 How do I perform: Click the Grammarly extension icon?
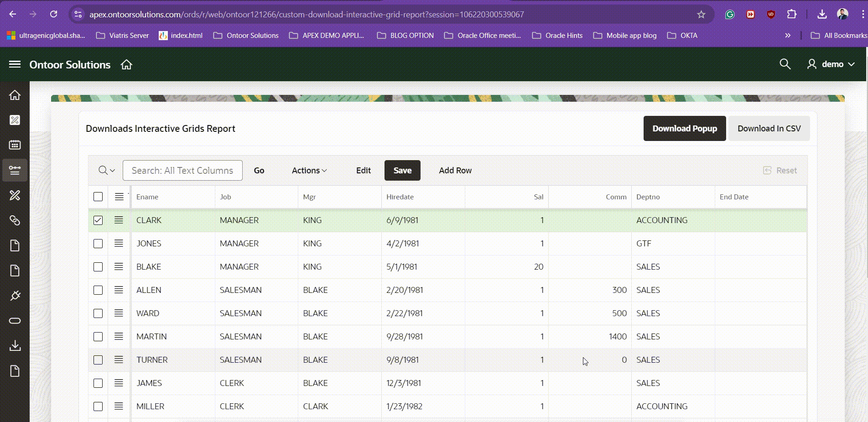[729, 14]
